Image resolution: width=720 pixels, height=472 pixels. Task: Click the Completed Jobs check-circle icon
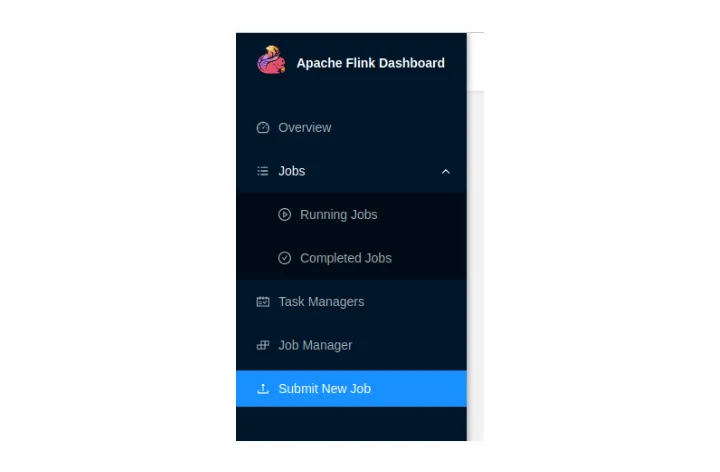[x=285, y=258]
